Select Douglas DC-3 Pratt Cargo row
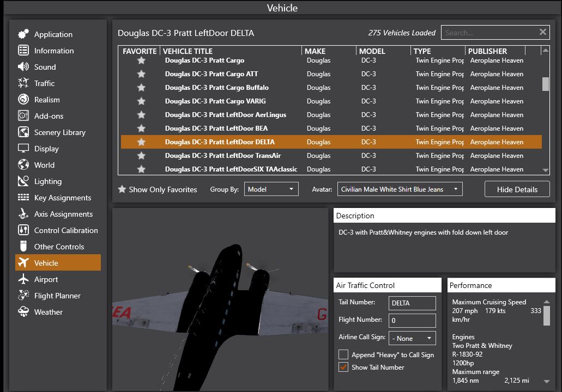 [x=331, y=60]
